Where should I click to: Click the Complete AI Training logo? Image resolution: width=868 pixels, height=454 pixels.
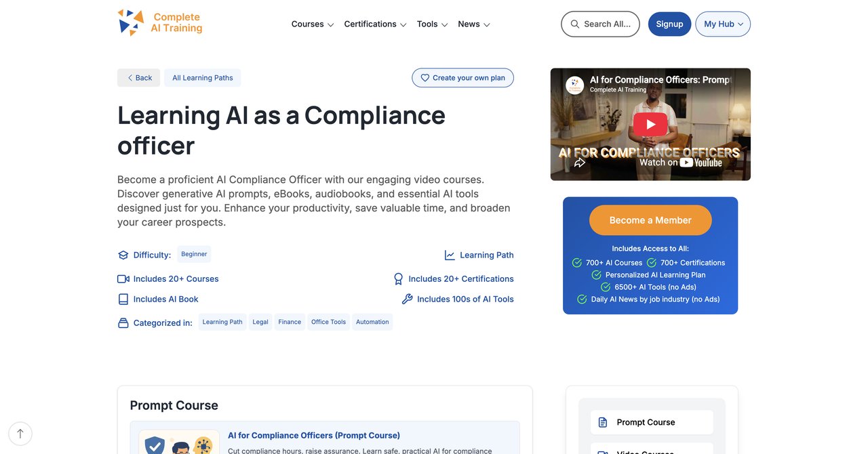coord(160,22)
